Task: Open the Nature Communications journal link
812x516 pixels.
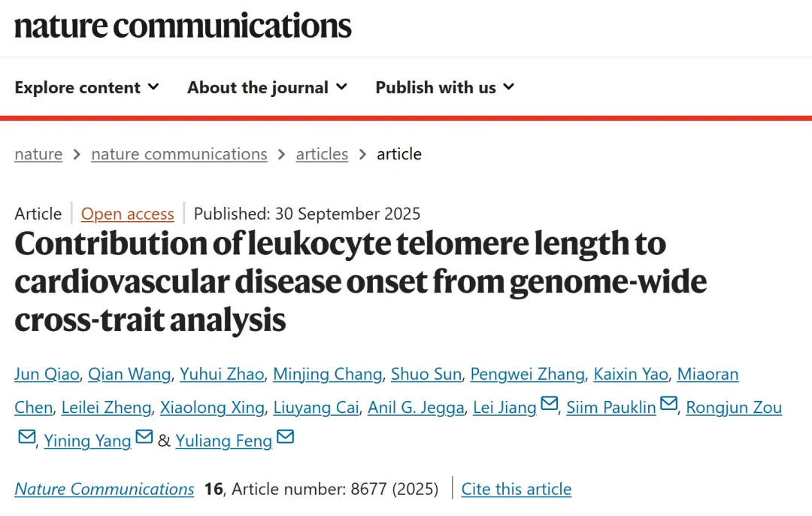Action: pos(105,489)
